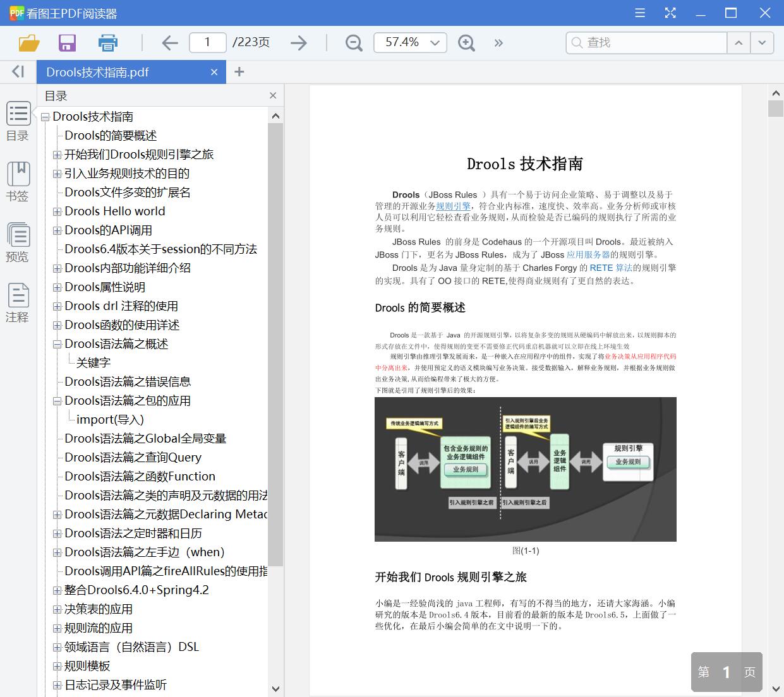
Task: Close the 目录 panel
Action: (273, 95)
